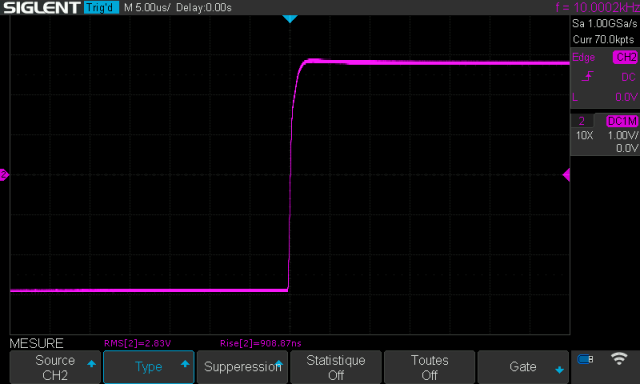Select the CH2 trigger source badge

click(x=625, y=57)
